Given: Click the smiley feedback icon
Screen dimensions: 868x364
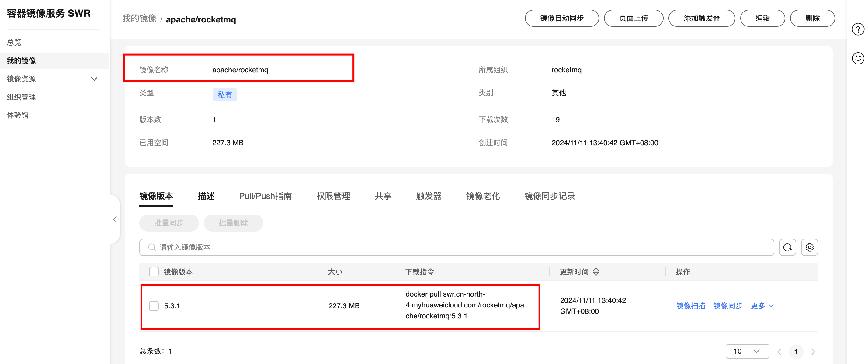Looking at the screenshot, I should pos(858,58).
